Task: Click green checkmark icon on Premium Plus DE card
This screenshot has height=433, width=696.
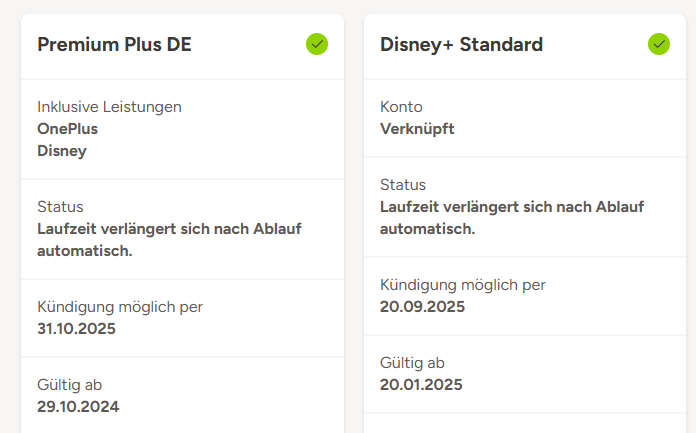Action: click(x=317, y=44)
